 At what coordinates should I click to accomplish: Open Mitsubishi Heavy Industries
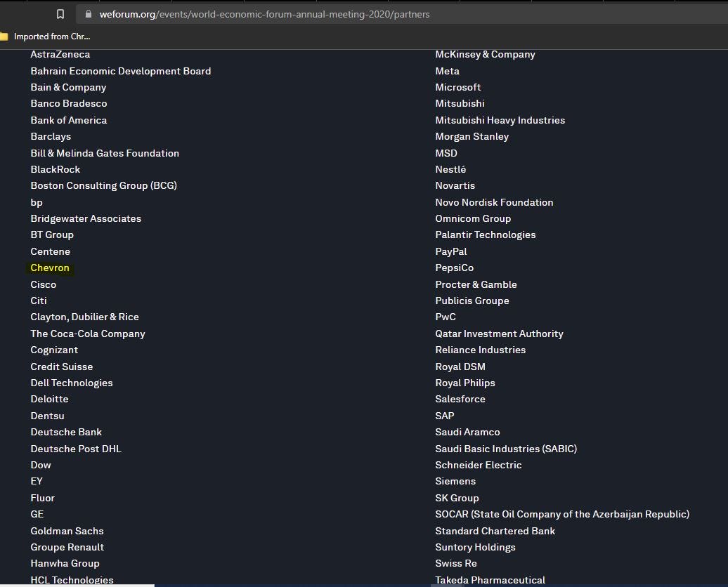500,120
